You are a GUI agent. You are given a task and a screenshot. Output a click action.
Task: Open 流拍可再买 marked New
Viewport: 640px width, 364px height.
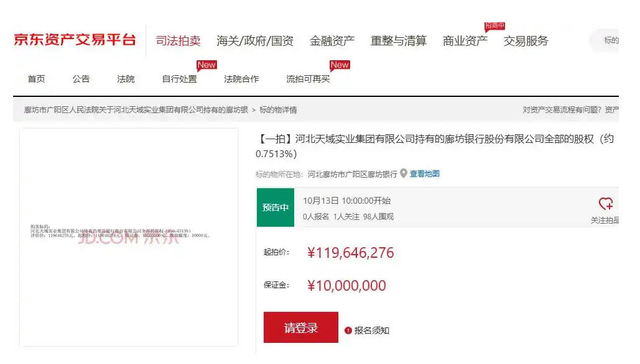click(x=308, y=79)
